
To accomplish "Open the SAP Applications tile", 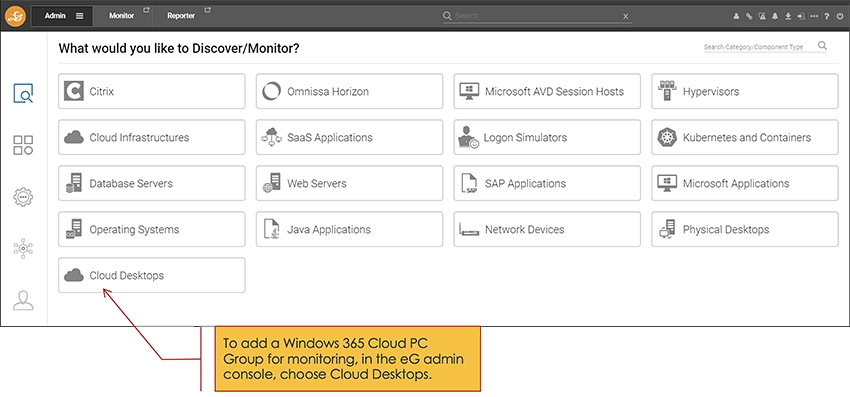I will coord(547,183).
